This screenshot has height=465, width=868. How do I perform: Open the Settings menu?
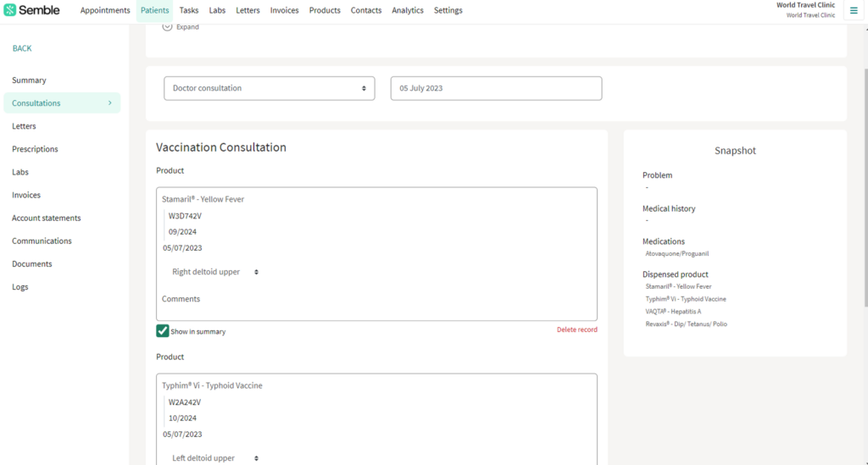[448, 10]
